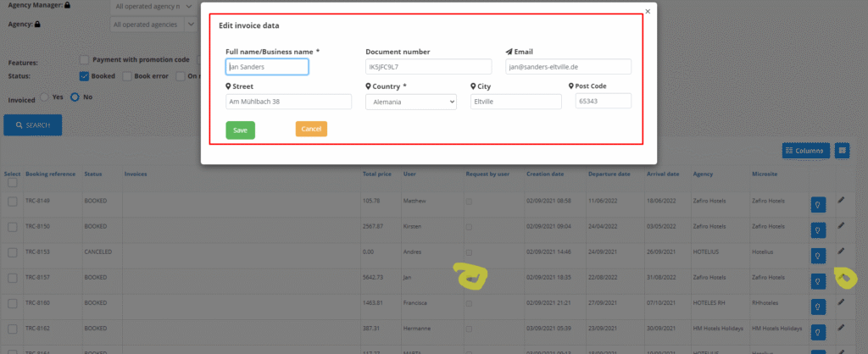Click the pencil edit icon for TRC-8149
Viewport: 868px width, 354px height.
click(841, 200)
